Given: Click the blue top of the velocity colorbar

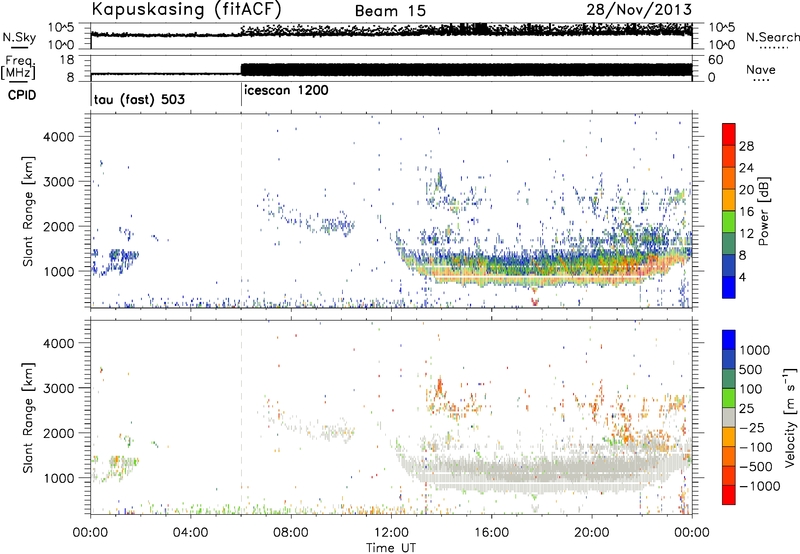Looking at the screenshot, I should [729, 340].
